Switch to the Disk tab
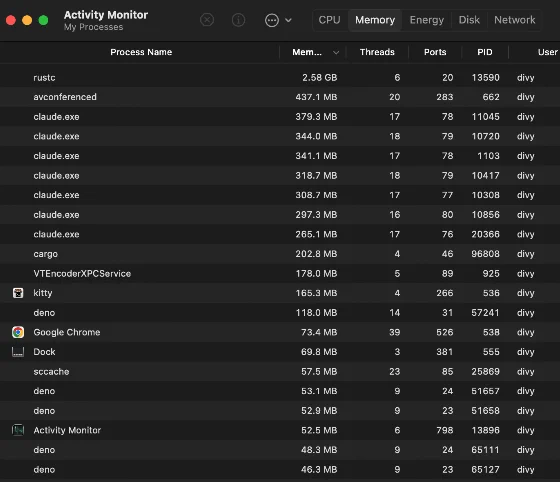Image resolution: width=560 pixels, height=482 pixels. click(469, 20)
